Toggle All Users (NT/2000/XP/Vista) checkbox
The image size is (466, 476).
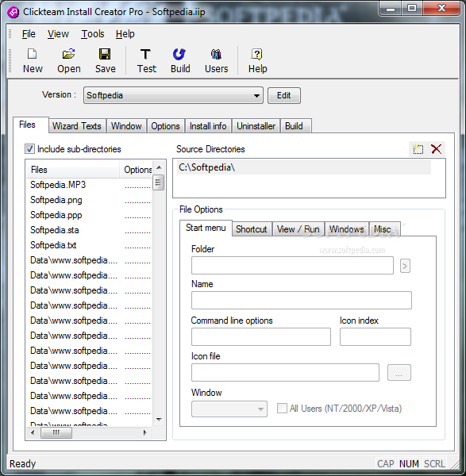282,409
